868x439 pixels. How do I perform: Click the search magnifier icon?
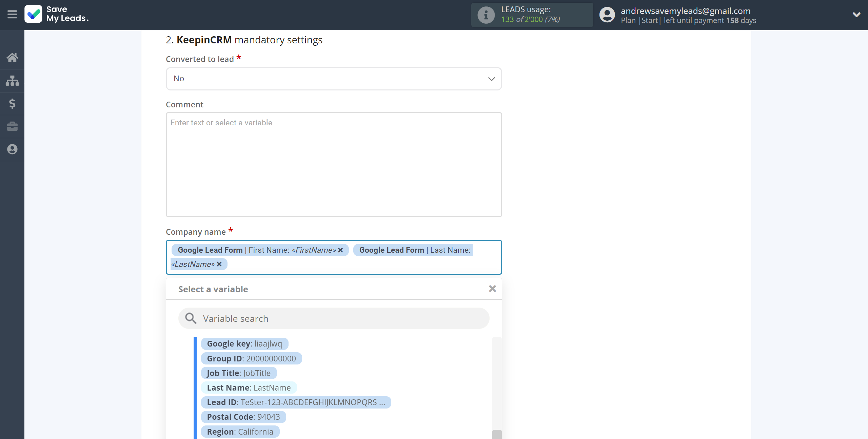(191, 318)
